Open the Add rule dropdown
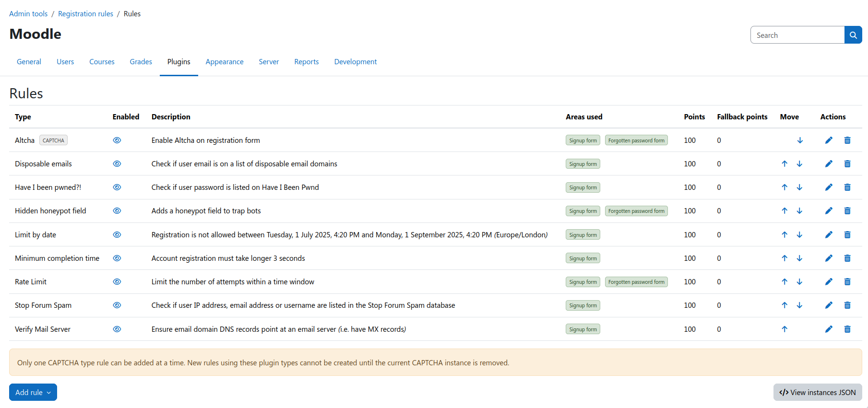This screenshot has width=868, height=408. [33, 392]
